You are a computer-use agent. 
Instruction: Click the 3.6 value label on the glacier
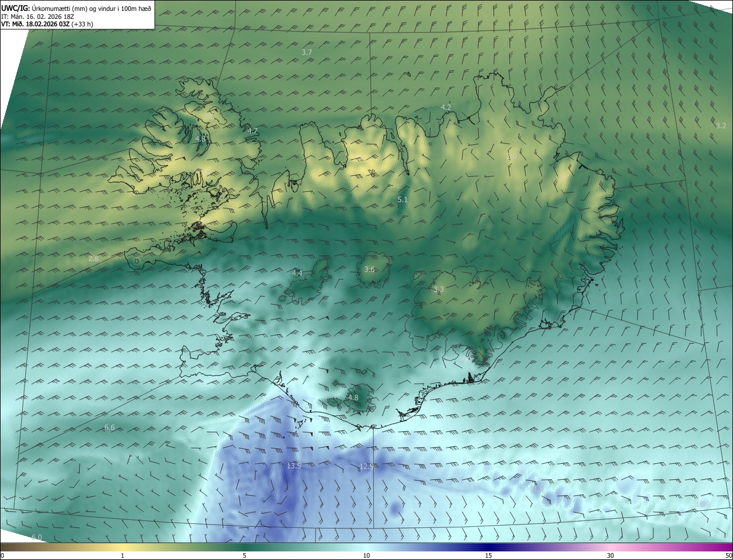click(369, 269)
